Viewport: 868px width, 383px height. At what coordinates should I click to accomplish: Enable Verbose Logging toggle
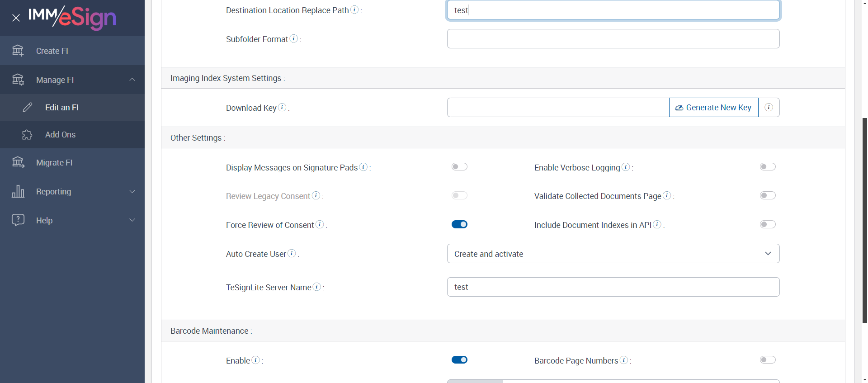pyautogui.click(x=768, y=167)
